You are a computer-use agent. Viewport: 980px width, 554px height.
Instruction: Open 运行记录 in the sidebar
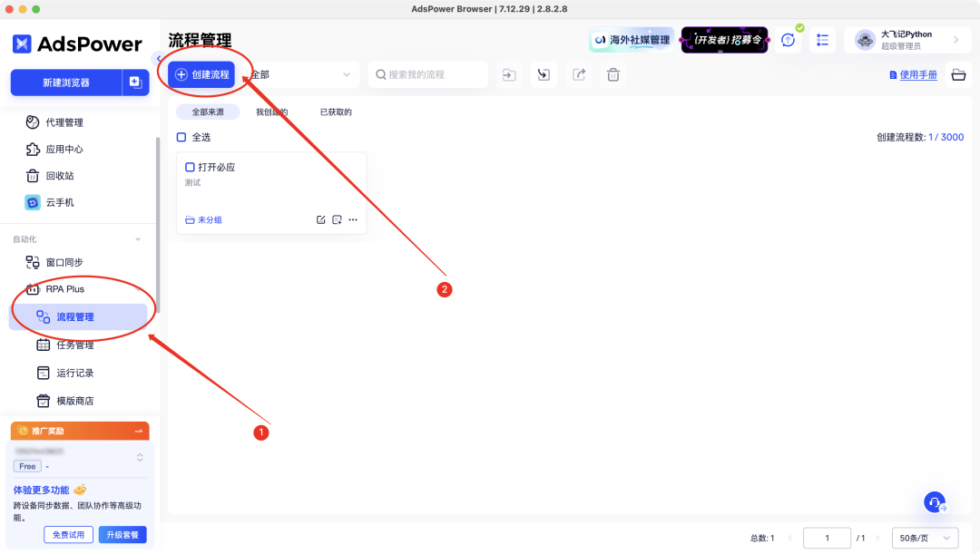point(75,373)
